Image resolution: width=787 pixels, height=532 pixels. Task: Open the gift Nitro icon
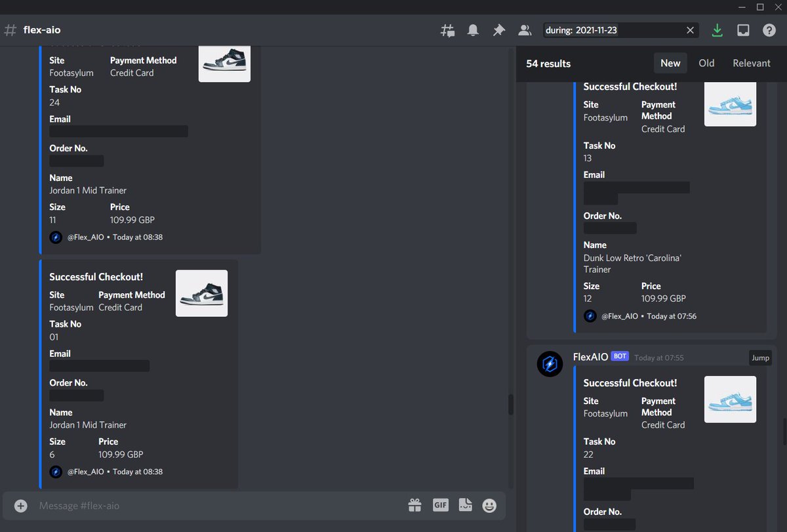tap(414, 505)
